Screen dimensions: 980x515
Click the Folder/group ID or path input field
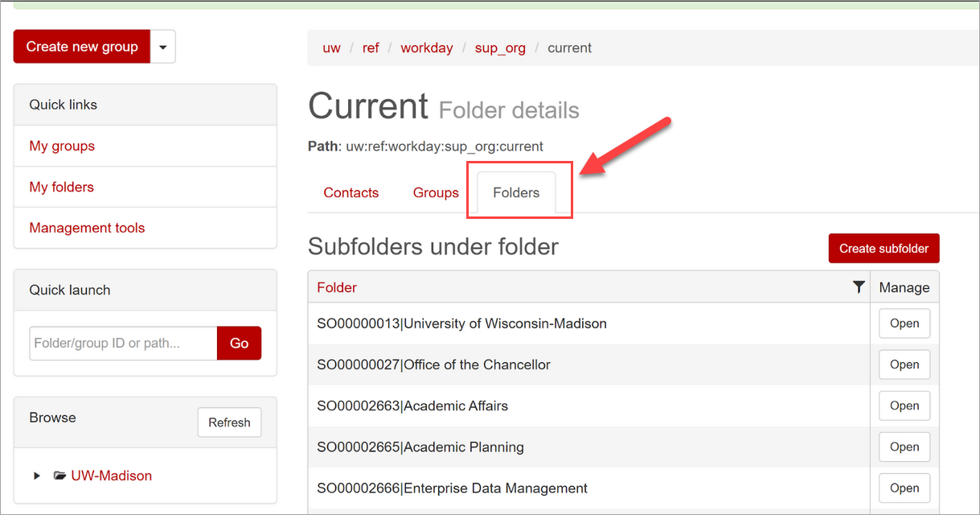click(123, 343)
